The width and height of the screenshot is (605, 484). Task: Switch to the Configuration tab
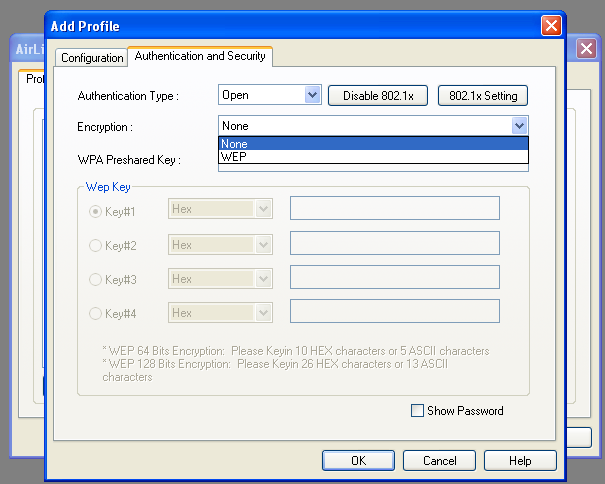point(92,58)
